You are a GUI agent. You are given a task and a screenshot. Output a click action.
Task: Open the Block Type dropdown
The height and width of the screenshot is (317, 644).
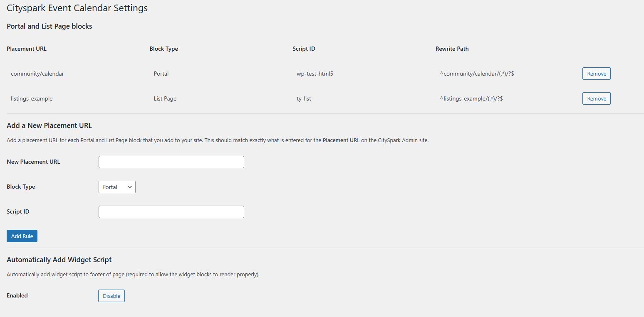point(117,187)
